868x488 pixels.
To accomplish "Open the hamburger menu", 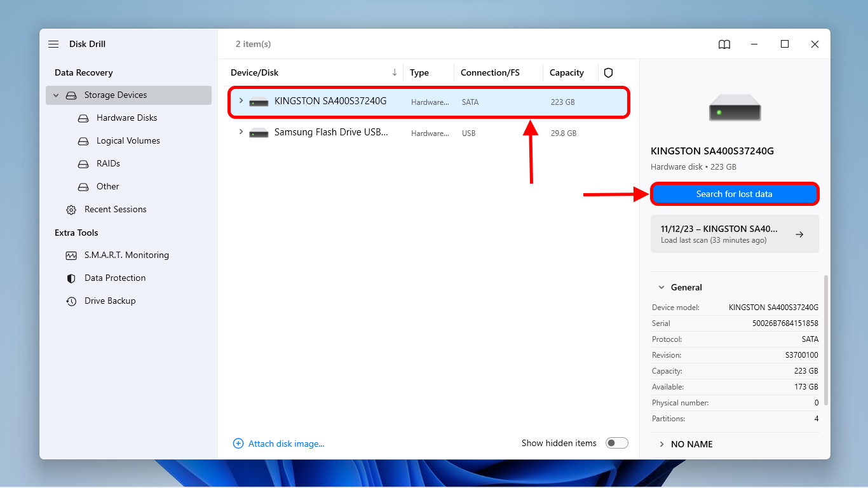I will [x=53, y=44].
